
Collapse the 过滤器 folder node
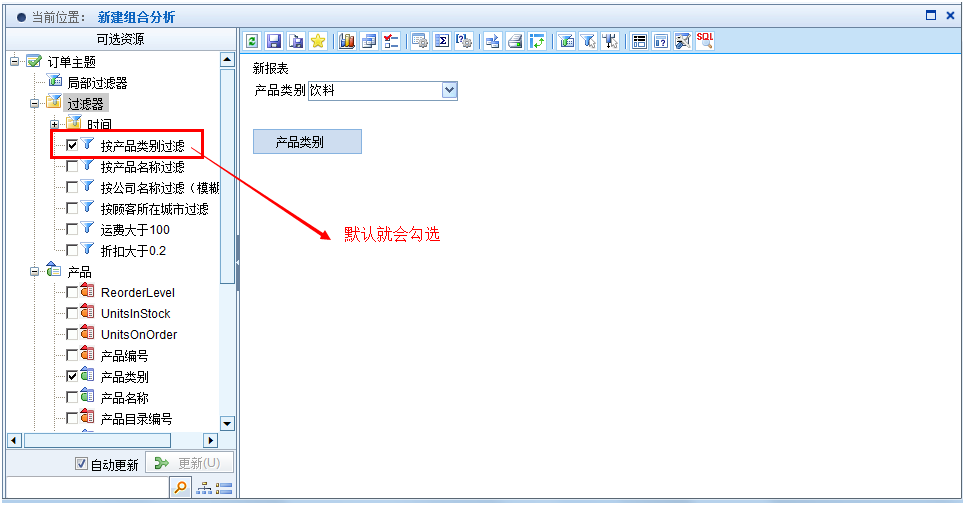click(34, 103)
